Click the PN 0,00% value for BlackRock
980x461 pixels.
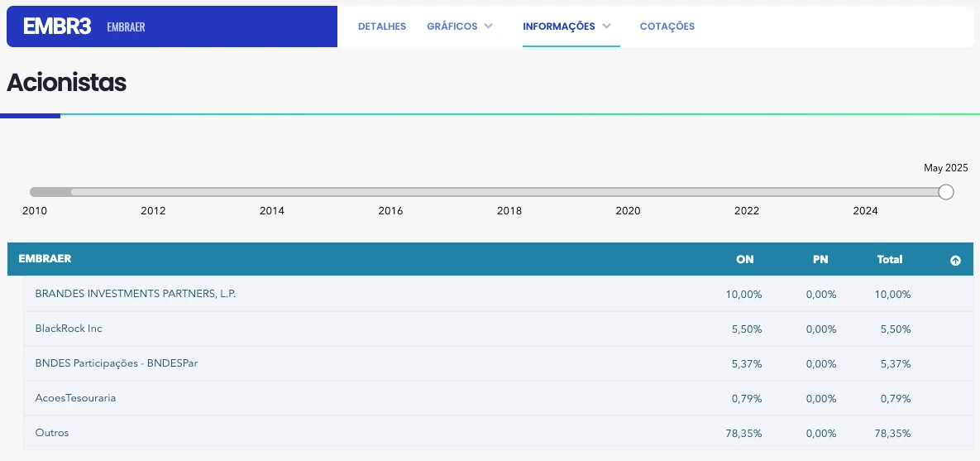(x=821, y=329)
